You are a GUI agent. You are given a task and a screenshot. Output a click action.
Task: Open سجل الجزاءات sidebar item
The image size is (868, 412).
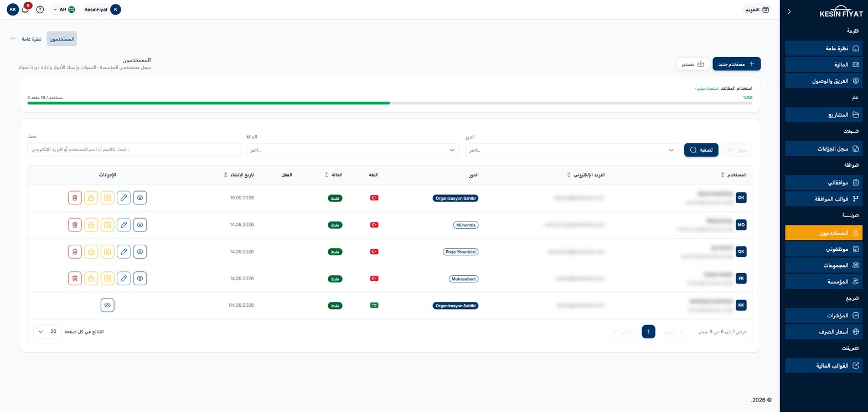tap(824, 149)
